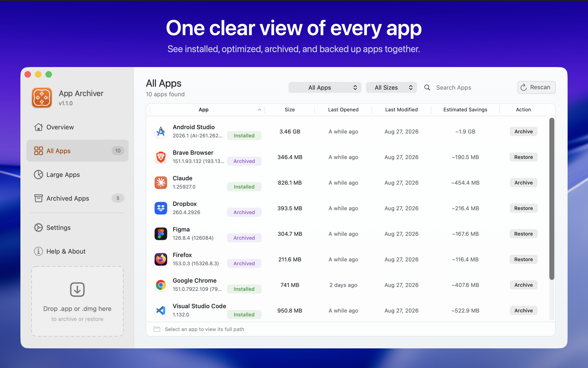Screen dimensions: 588x368
Task: Click the Dropbox app icon
Action: pos(161,208)
